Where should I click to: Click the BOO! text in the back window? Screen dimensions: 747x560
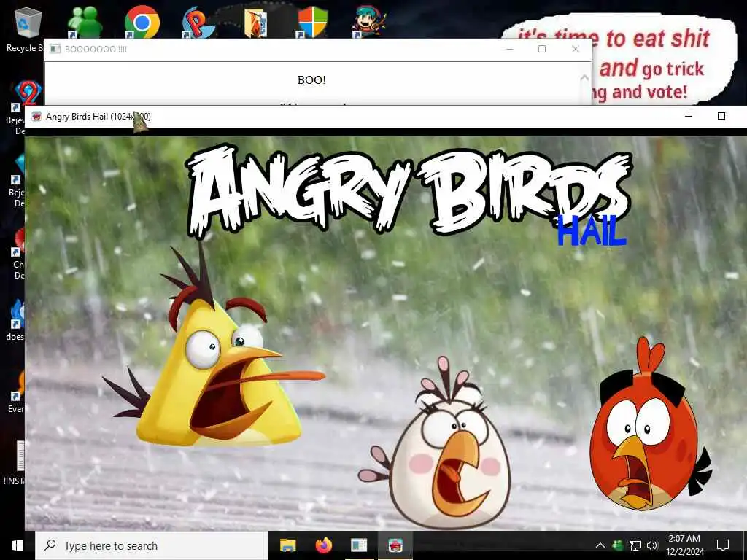[311, 80]
